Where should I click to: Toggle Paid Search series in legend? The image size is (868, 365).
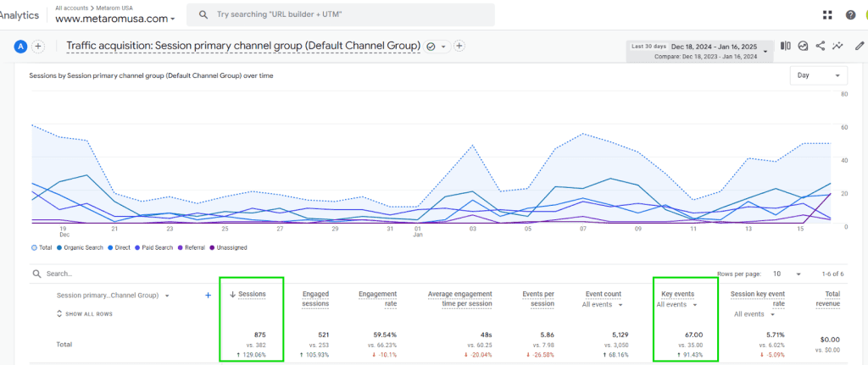[x=153, y=248]
